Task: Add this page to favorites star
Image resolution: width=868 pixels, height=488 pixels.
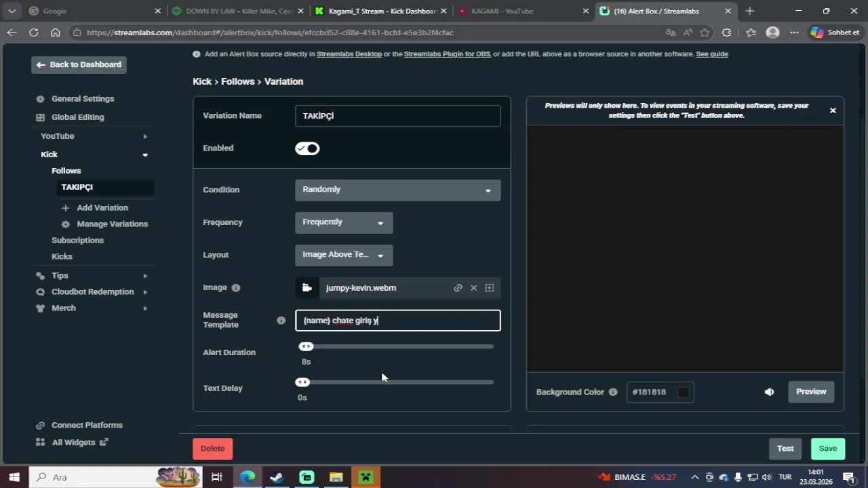Action: click(x=705, y=33)
